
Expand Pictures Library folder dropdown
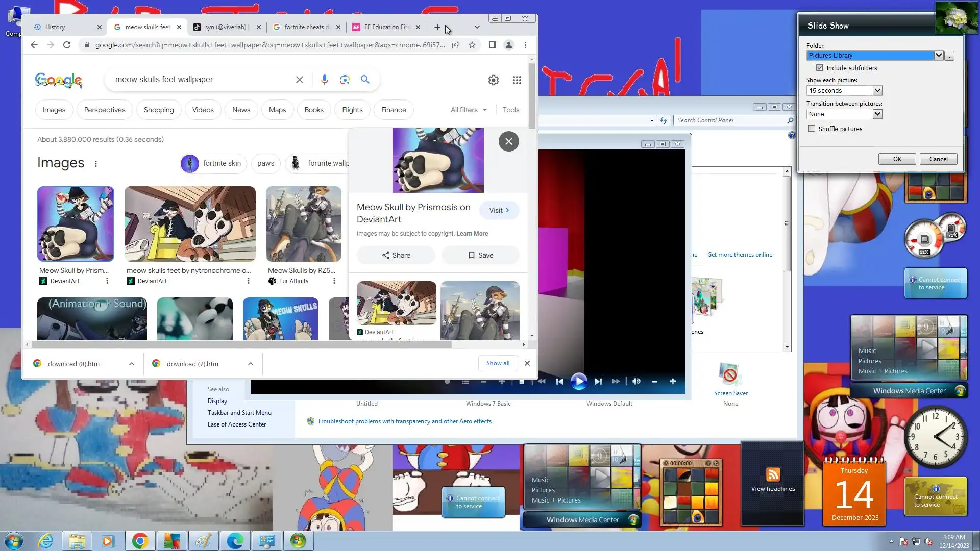938,55
